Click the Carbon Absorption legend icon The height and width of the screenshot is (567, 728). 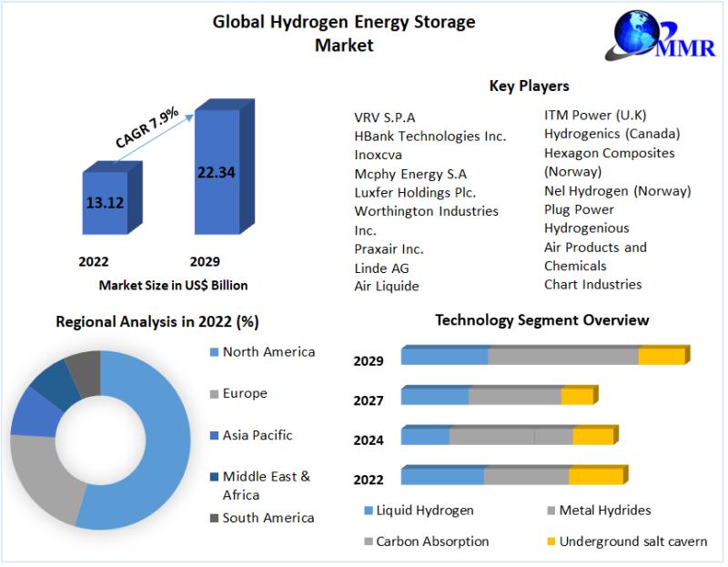point(368,542)
